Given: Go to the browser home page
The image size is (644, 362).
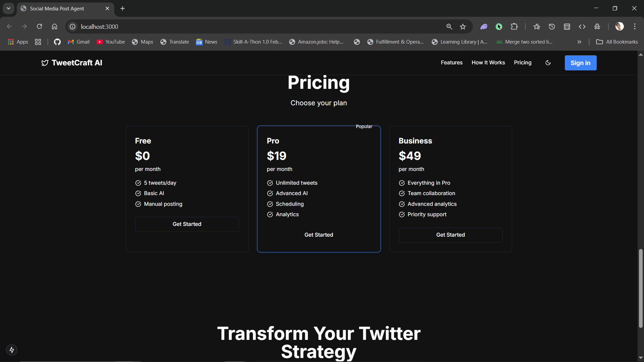Looking at the screenshot, I should tap(54, 26).
